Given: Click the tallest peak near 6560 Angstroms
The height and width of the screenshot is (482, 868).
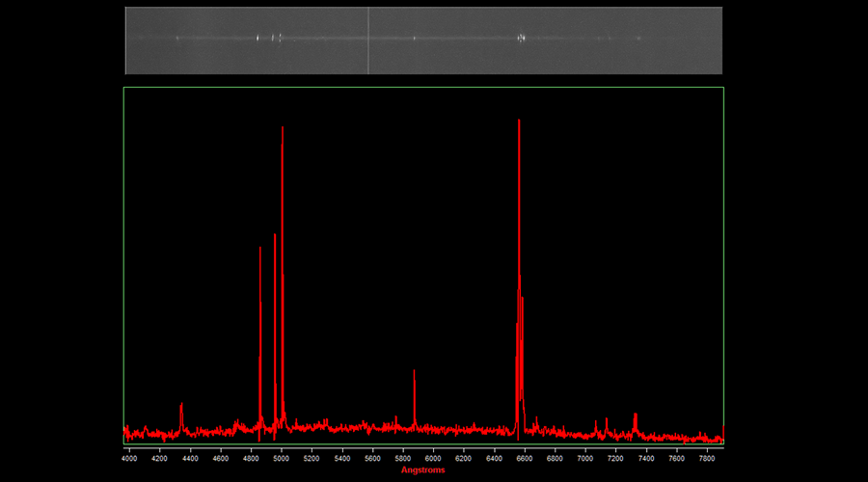Looking at the screenshot, I should point(519,125).
